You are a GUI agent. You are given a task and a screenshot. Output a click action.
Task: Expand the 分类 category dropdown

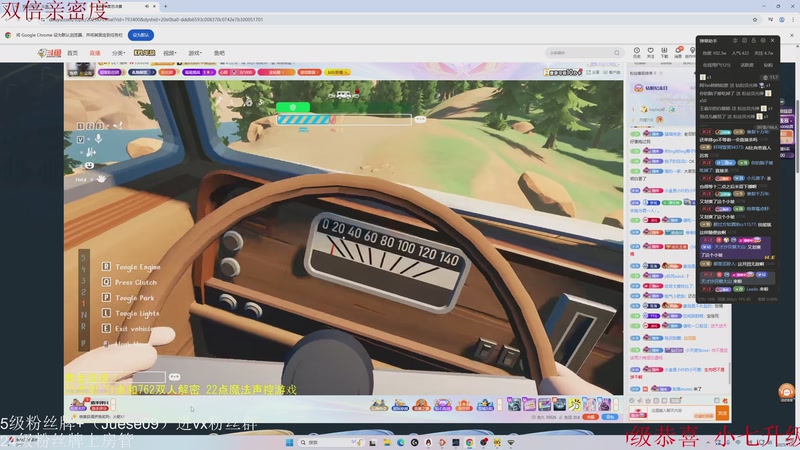tap(118, 53)
